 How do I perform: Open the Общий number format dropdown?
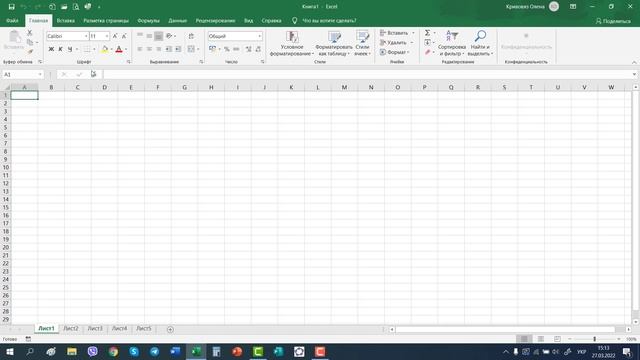tap(259, 36)
